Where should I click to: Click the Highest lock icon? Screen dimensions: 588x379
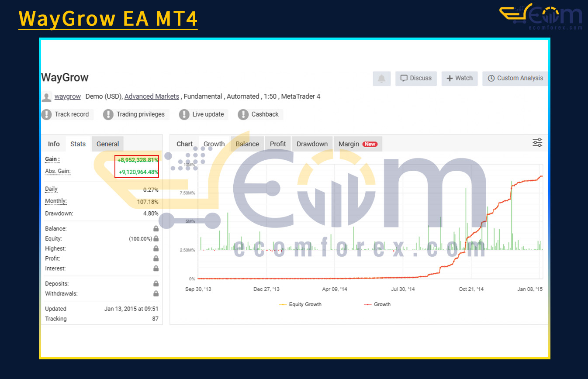click(x=156, y=248)
